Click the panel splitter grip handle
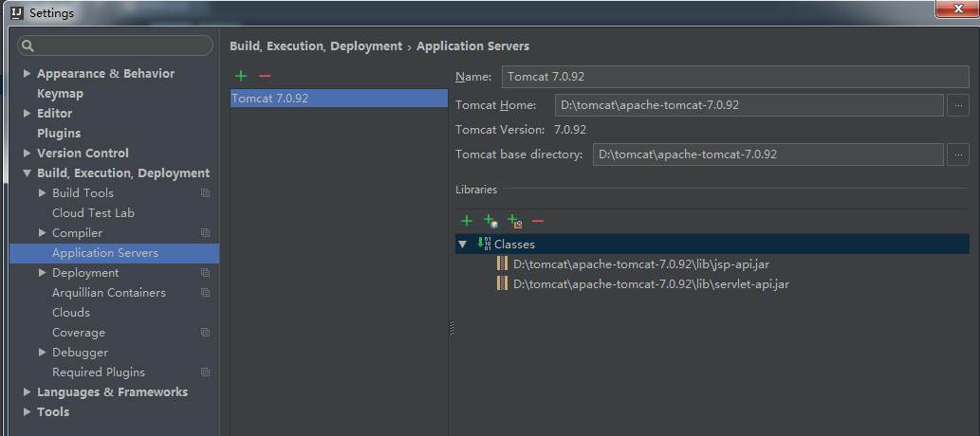980x436 pixels. (x=452, y=329)
